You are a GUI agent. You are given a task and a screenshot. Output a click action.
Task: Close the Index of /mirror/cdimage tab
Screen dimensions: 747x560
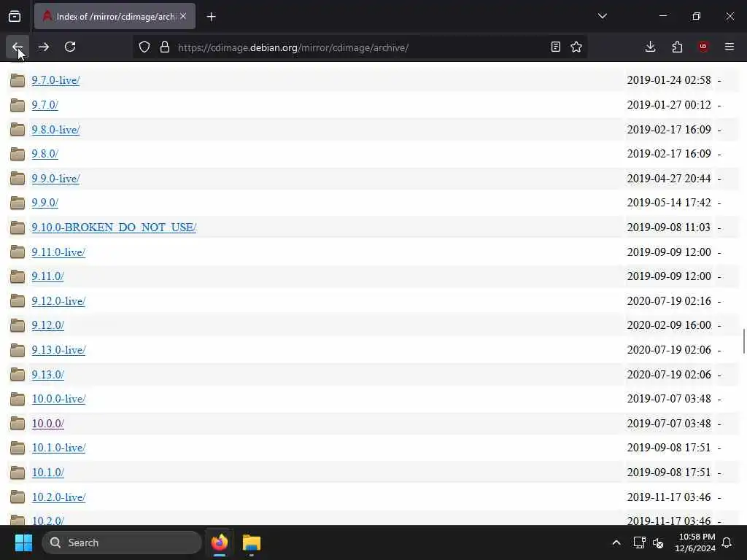[x=183, y=16]
